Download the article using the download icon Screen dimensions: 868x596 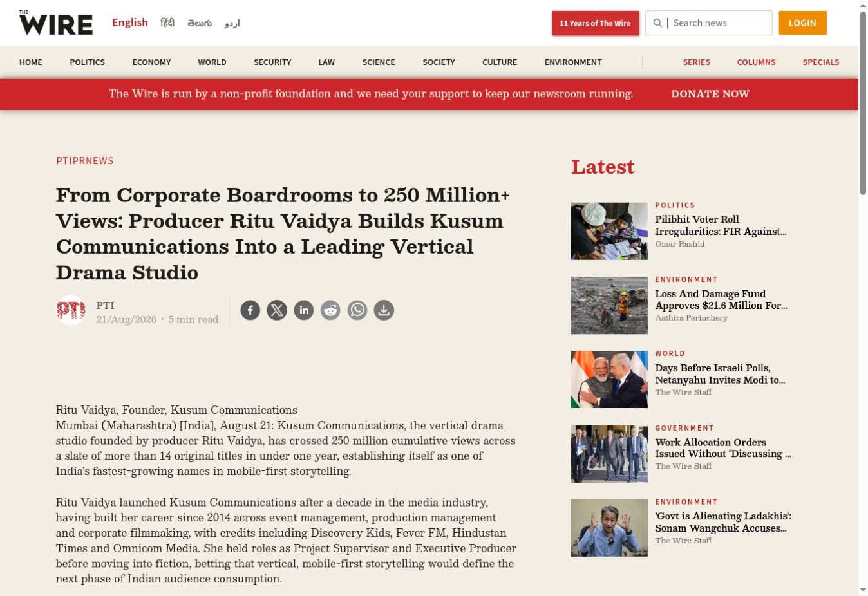pyautogui.click(x=384, y=310)
